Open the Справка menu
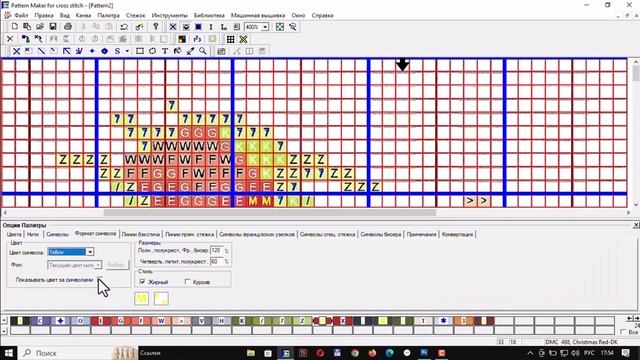The width and height of the screenshot is (640, 360). pyautogui.click(x=322, y=15)
